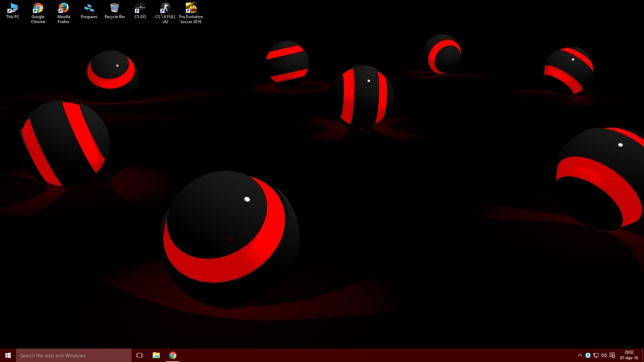644x362 pixels.
Task: Open the ESET tray icon
Action: pos(588,355)
